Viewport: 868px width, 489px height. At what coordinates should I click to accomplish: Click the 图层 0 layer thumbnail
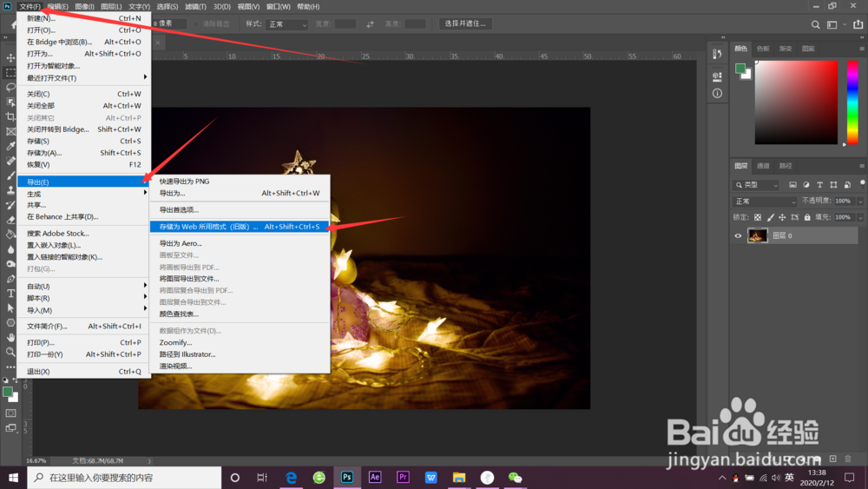click(x=757, y=236)
